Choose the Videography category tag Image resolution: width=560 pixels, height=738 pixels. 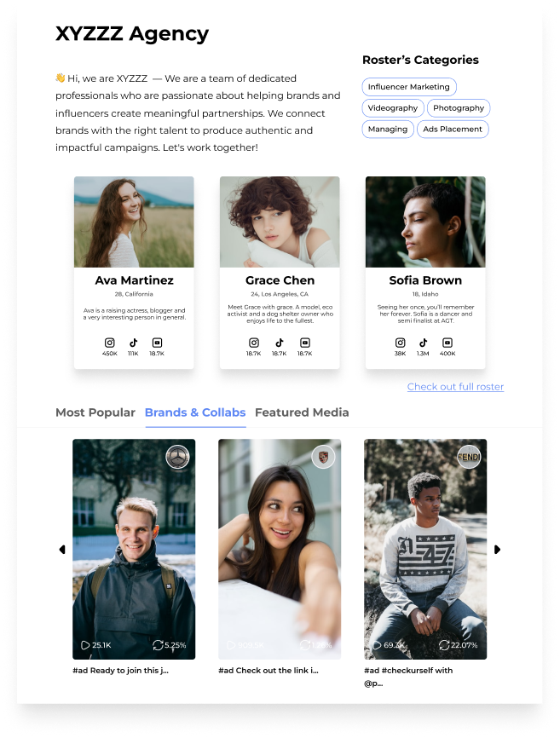[x=393, y=107]
